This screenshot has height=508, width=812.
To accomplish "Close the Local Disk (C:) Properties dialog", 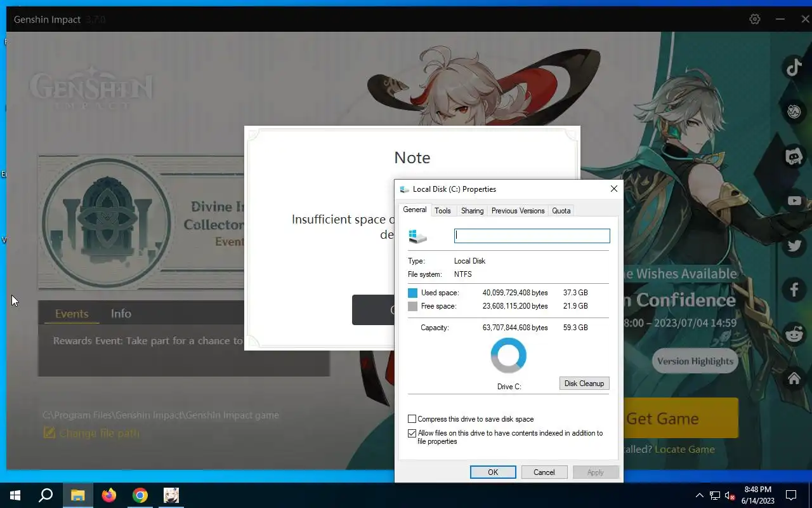I will tap(613, 189).
